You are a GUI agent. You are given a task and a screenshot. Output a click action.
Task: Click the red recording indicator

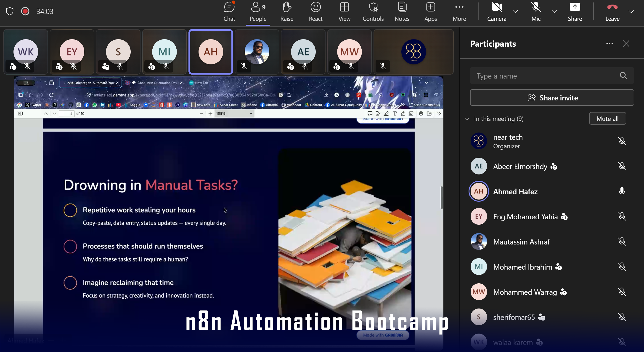pyautogui.click(x=25, y=11)
